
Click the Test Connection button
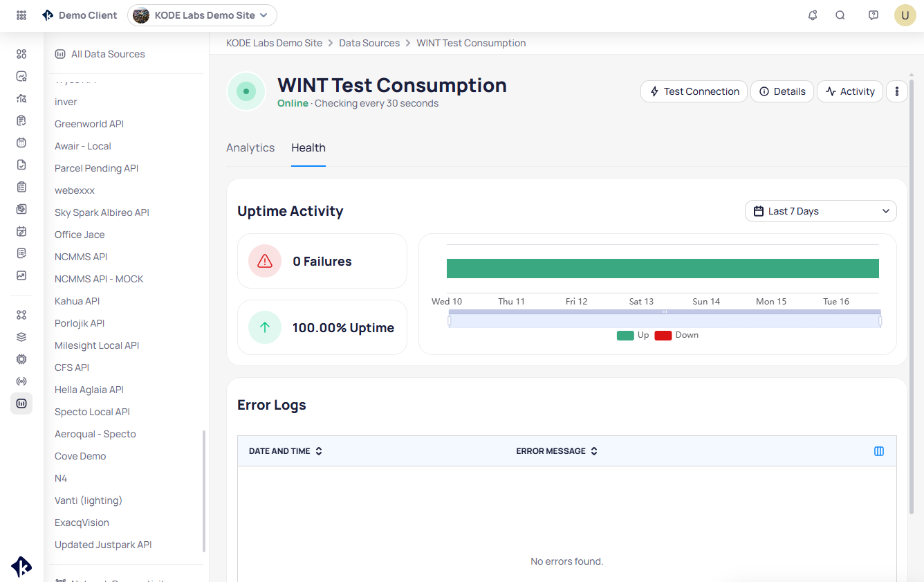pyautogui.click(x=694, y=91)
